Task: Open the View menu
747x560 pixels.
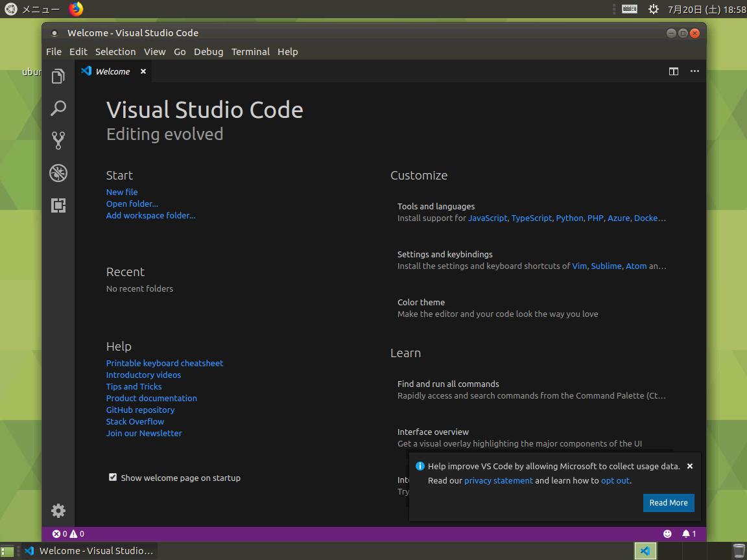Action: pyautogui.click(x=155, y=52)
